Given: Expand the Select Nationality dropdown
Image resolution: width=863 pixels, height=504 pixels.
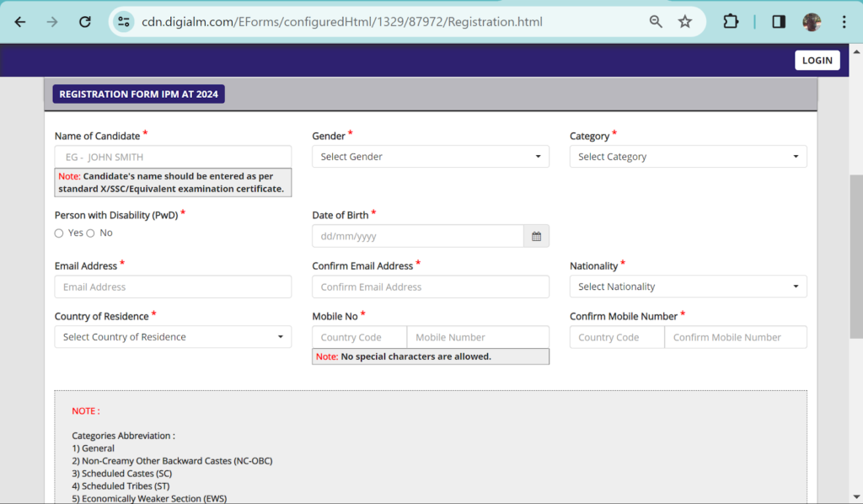Looking at the screenshot, I should point(688,287).
